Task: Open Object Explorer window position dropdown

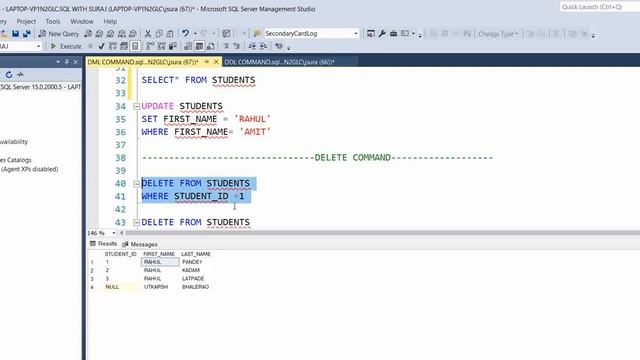Action: tap(58, 62)
